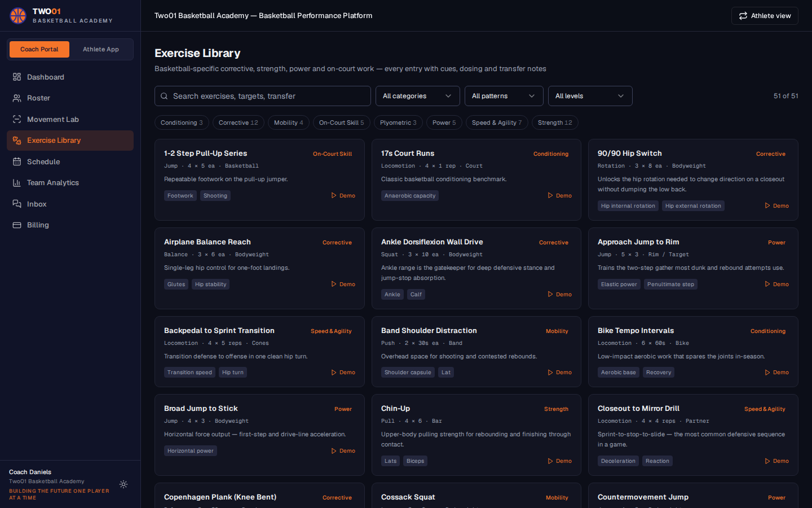
Task: Play demo for Backpedal to Sprint Transition
Action: tap(343, 373)
